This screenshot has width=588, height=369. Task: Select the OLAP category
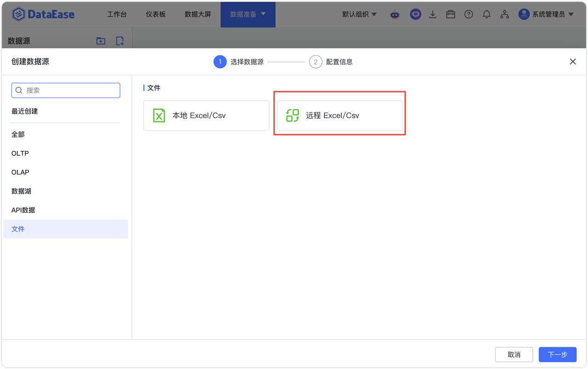click(x=66, y=172)
